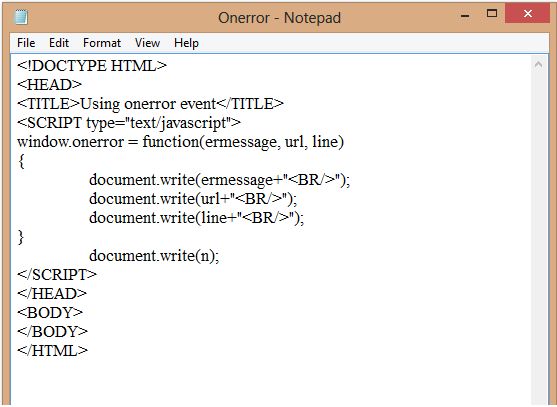Click the 'Onerror - Notepad' title text

(x=280, y=17)
